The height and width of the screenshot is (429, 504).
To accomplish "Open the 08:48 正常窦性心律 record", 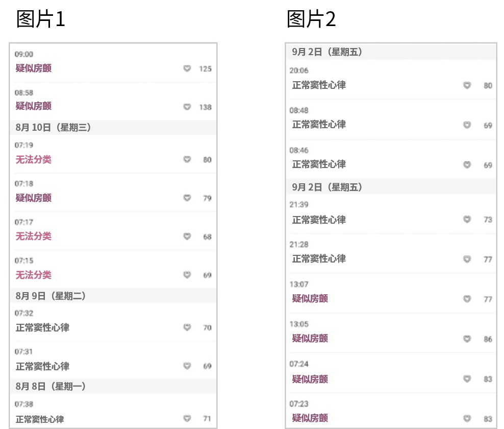I will tap(391, 120).
